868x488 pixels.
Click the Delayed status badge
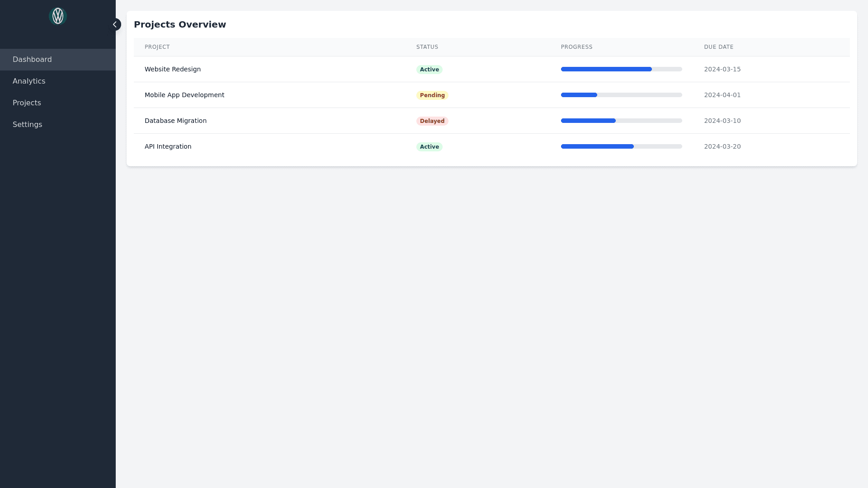click(x=432, y=121)
